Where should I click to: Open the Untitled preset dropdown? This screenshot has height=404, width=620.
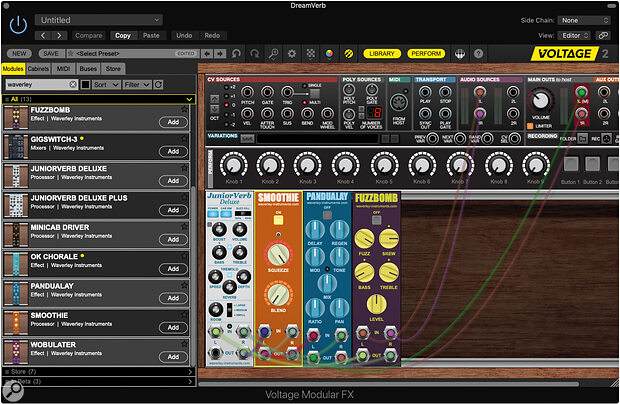pyautogui.click(x=98, y=20)
